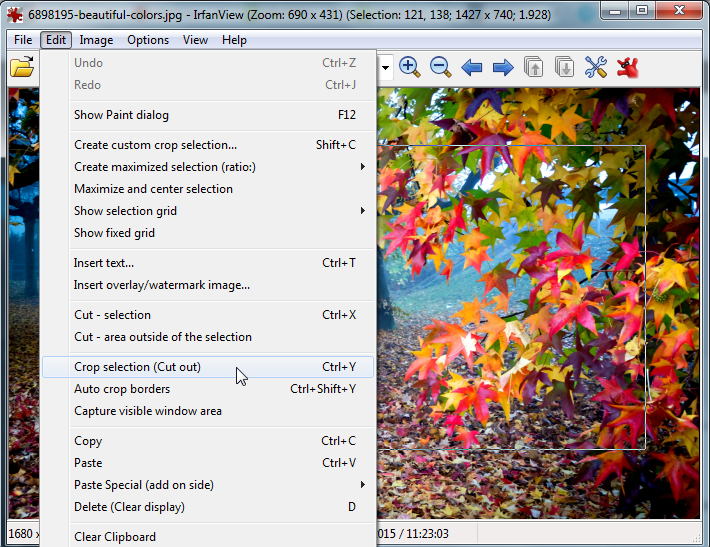Click Insert text menu entry

[x=103, y=263]
